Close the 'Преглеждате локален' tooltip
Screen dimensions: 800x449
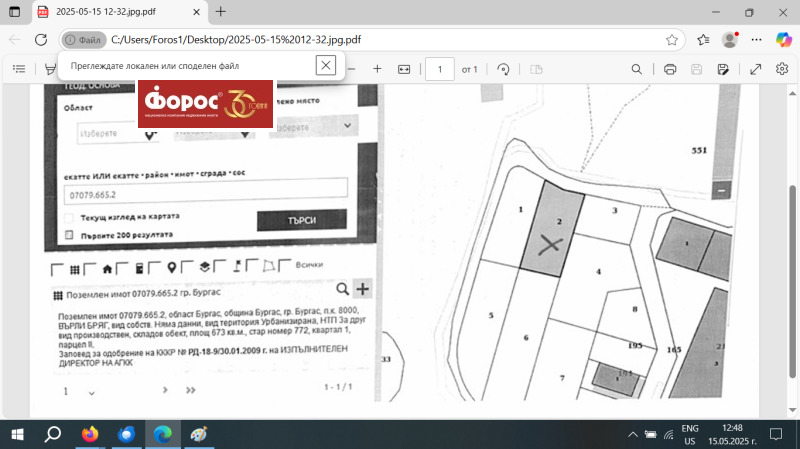(325, 65)
